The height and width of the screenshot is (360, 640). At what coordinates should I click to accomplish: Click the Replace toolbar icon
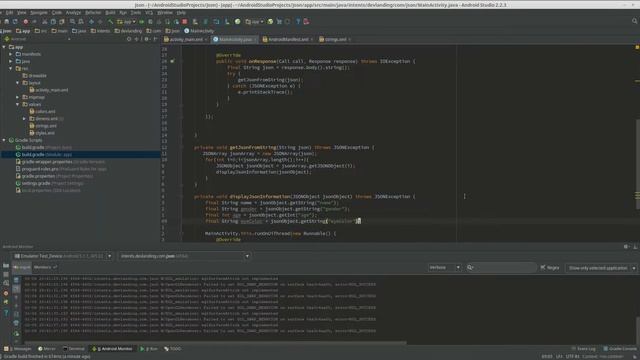(x=81, y=21)
